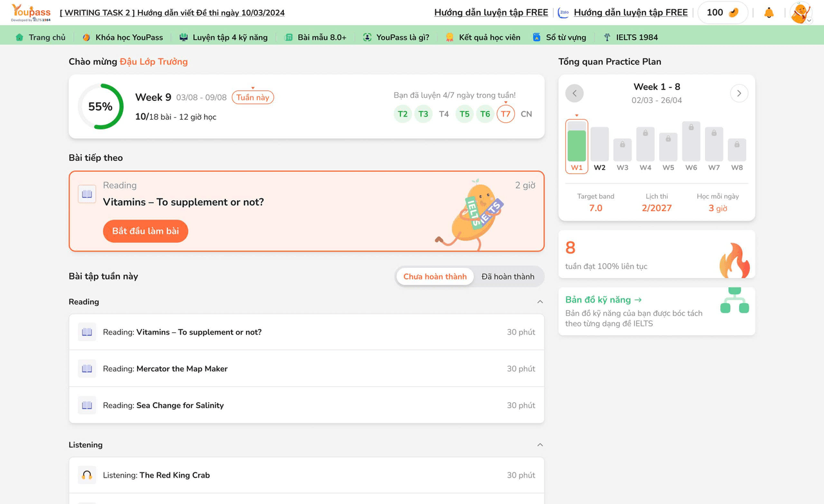Click the 55% weekly progress ring

(x=100, y=107)
